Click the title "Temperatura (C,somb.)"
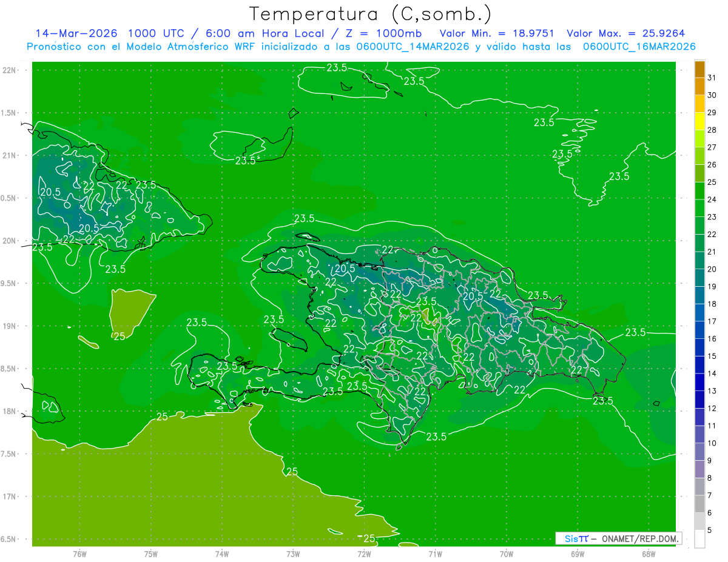The image size is (728, 562). (x=371, y=13)
